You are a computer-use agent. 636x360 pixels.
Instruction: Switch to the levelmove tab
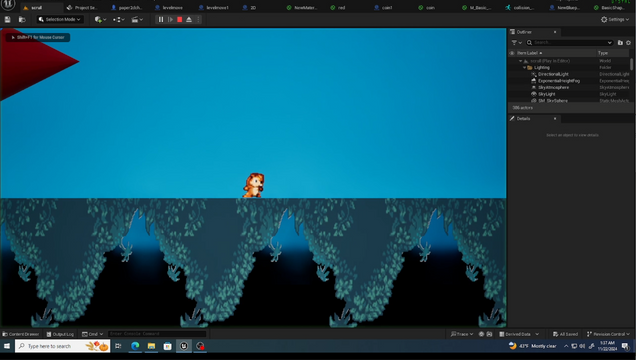click(170, 8)
